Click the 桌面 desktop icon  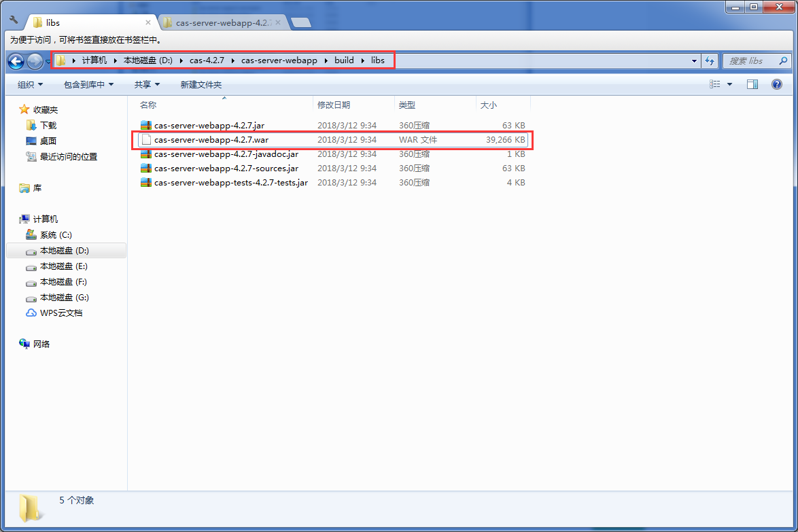pyautogui.click(x=31, y=141)
